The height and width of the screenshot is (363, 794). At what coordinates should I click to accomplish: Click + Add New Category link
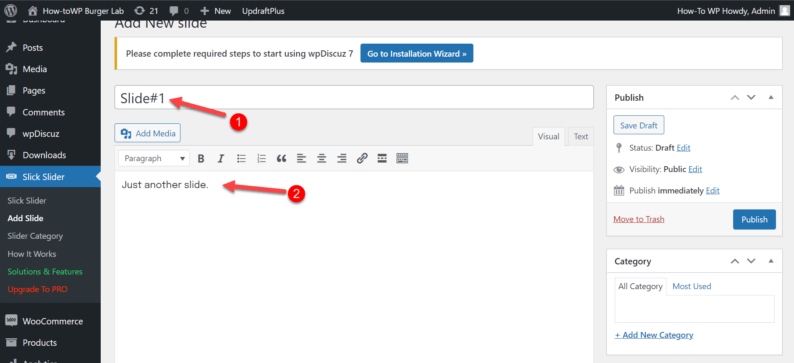tap(654, 335)
